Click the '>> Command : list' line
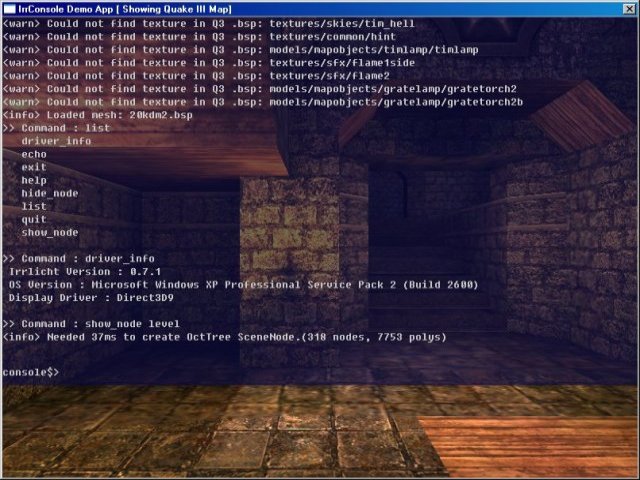The image size is (640, 480). (56, 128)
